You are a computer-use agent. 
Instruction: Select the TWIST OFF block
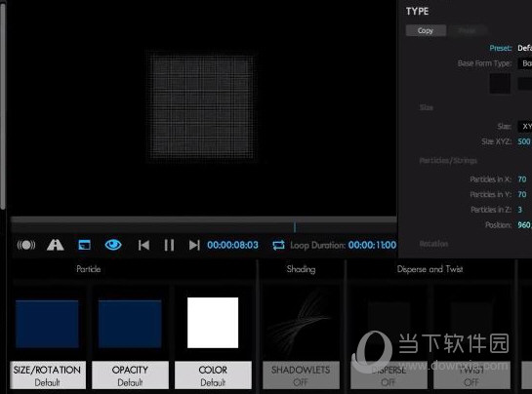471,375
